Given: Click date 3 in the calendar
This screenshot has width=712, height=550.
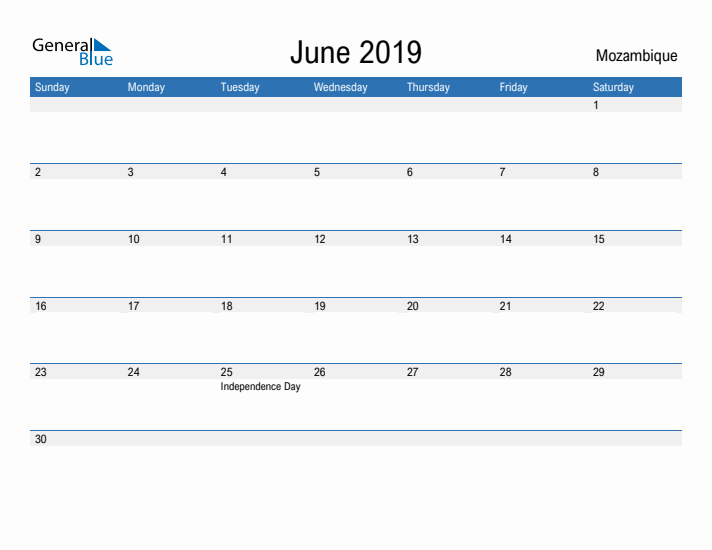Looking at the screenshot, I should (131, 172).
